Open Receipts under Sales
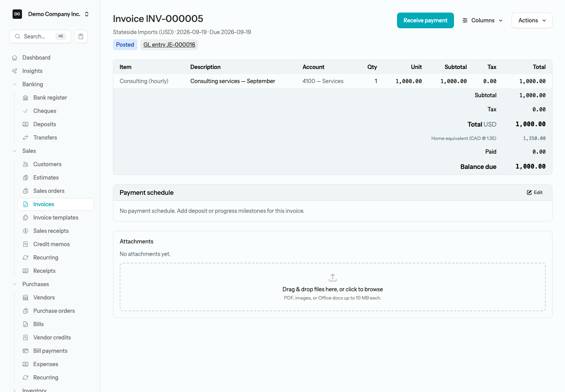The width and height of the screenshot is (565, 392). click(x=55, y=271)
